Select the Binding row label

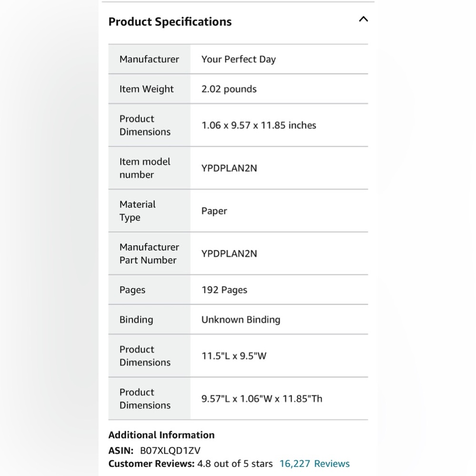(x=136, y=320)
